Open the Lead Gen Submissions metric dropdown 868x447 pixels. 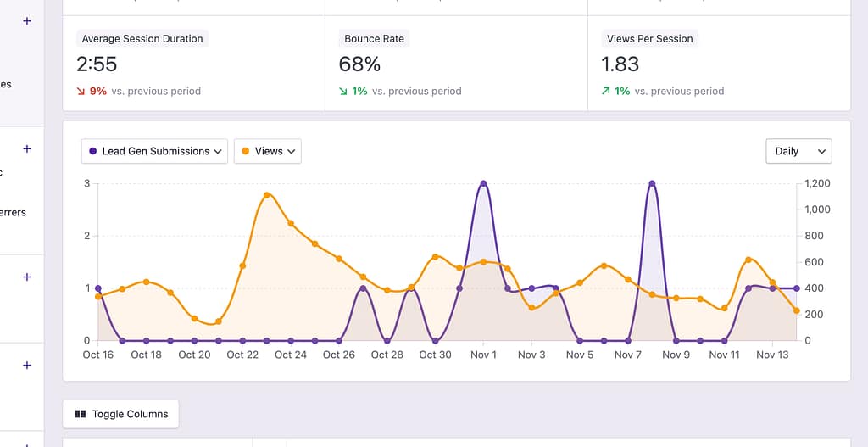[x=154, y=151]
